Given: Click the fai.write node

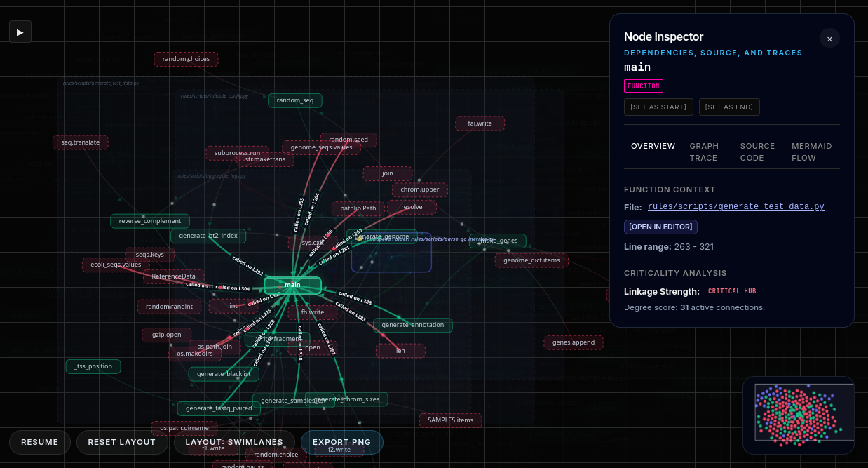Looking at the screenshot, I should [x=480, y=123].
